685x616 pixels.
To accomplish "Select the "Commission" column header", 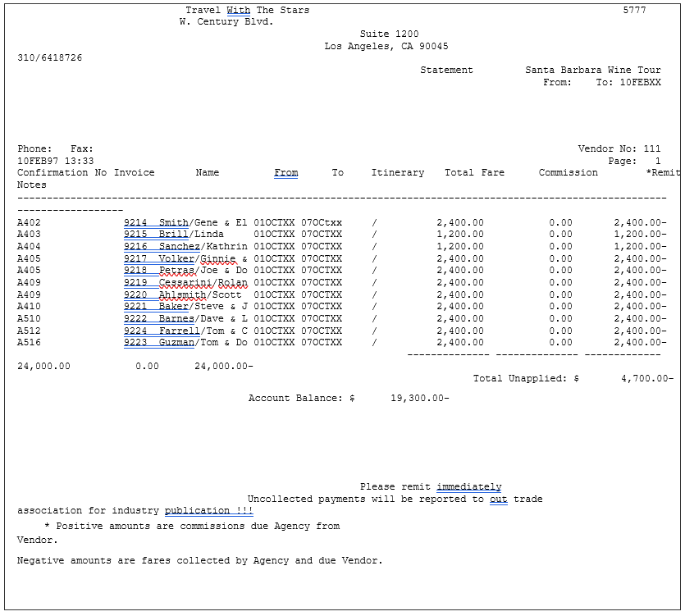I will tap(568, 172).
